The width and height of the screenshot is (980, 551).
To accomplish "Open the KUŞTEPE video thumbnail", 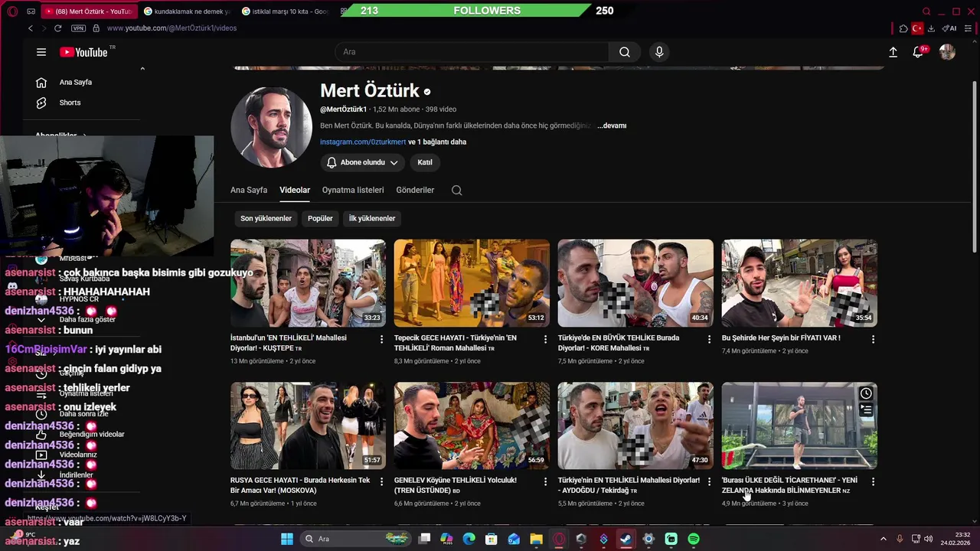I will (308, 283).
